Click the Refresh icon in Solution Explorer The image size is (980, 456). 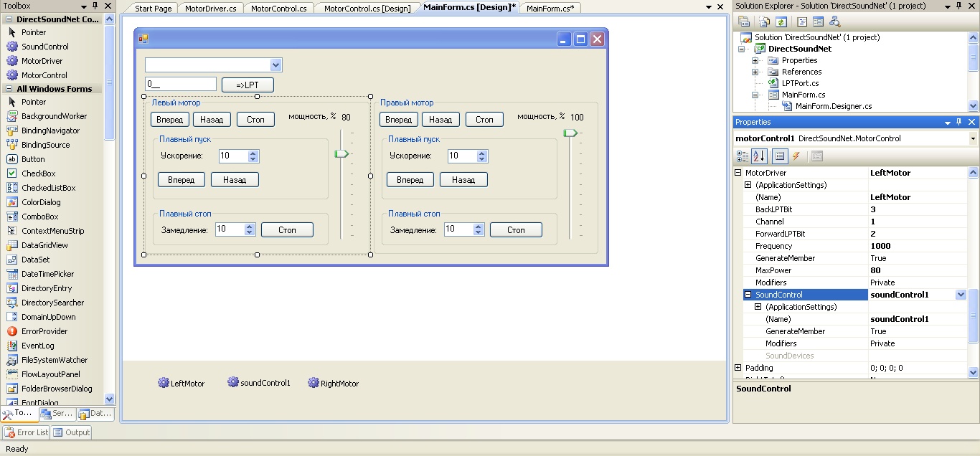pos(781,22)
